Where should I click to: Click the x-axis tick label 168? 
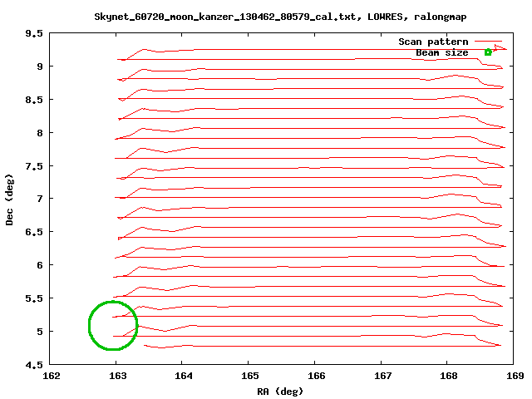[449, 376]
